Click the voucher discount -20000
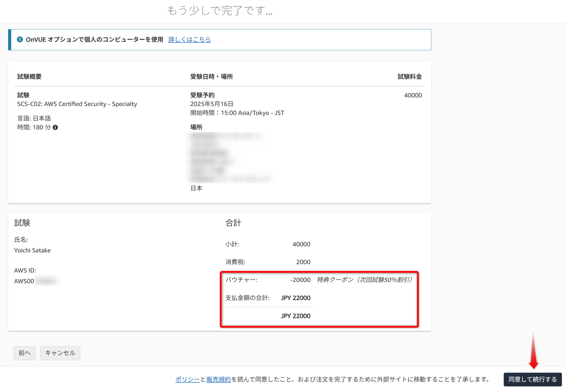The height and width of the screenshot is (392, 566). [x=300, y=280]
